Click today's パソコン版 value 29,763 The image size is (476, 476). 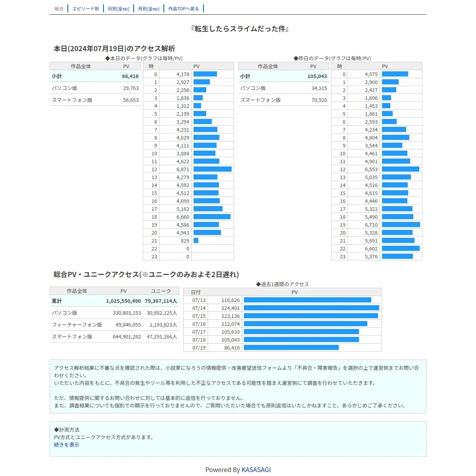pyautogui.click(x=131, y=88)
